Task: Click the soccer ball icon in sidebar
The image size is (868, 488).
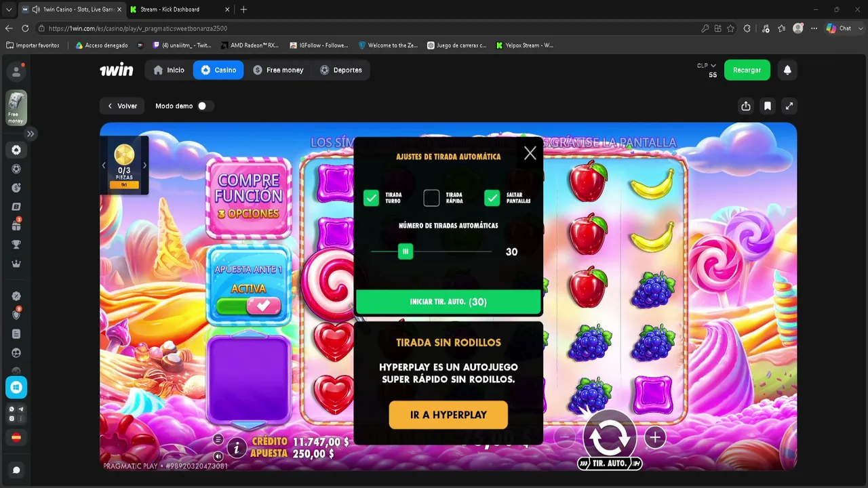Action: 16,169
